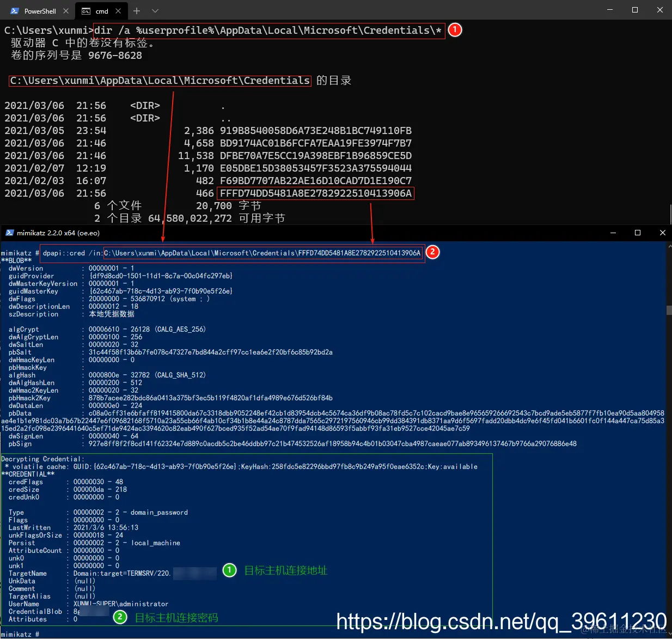Viewport: 672px width, 639px height.
Task: Click domain_password Type value
Action: 159,513
